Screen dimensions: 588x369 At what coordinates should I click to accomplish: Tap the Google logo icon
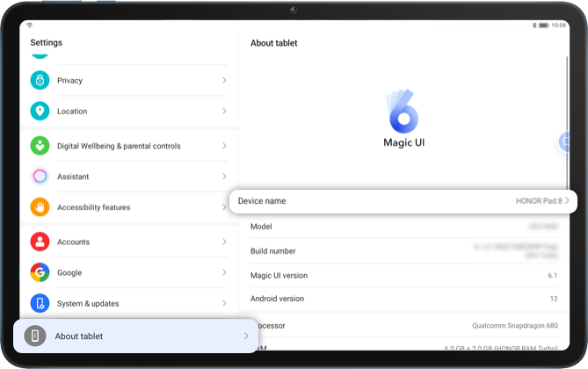pyautogui.click(x=40, y=272)
